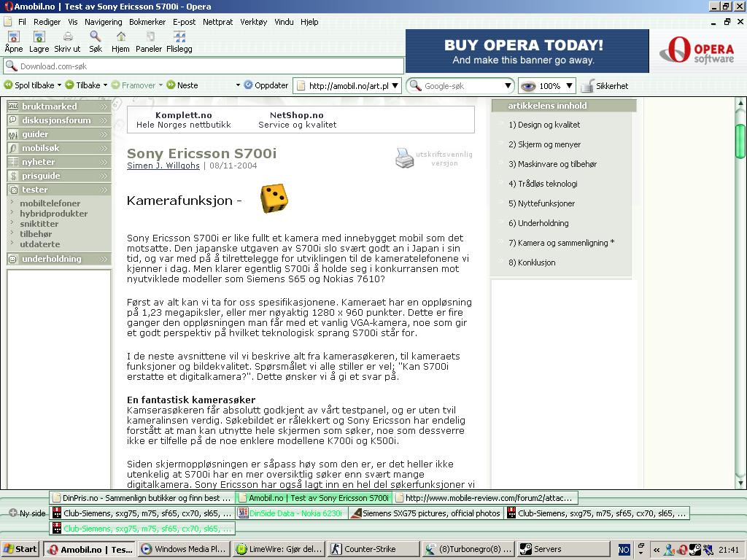The height and width of the screenshot is (560, 747).
Task: Go to section 4) Trådløs teknologi
Action: coord(543,184)
